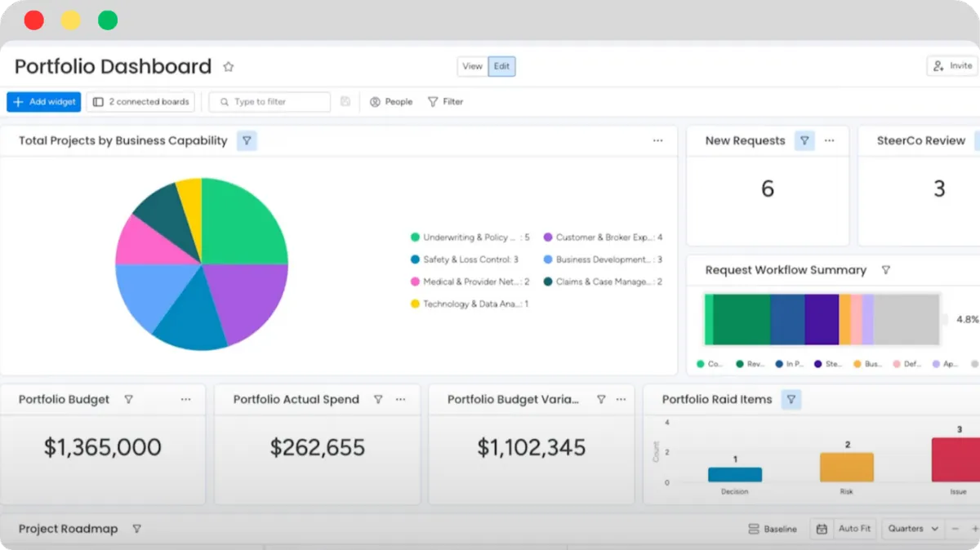Click the Project Roadmap filter icon
The image size is (980, 550).
click(x=136, y=529)
